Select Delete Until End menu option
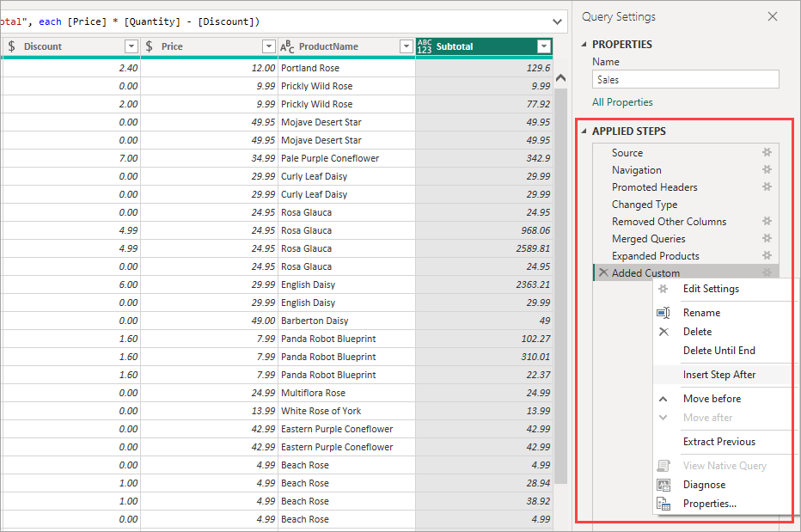801x532 pixels. click(719, 351)
